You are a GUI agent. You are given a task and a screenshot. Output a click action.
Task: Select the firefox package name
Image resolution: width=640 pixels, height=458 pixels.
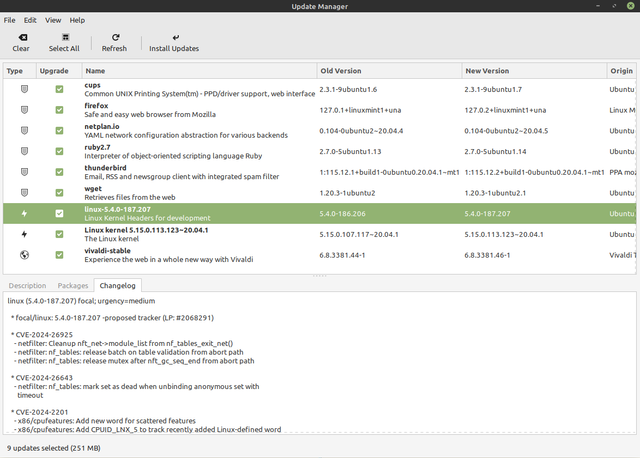tap(96, 105)
